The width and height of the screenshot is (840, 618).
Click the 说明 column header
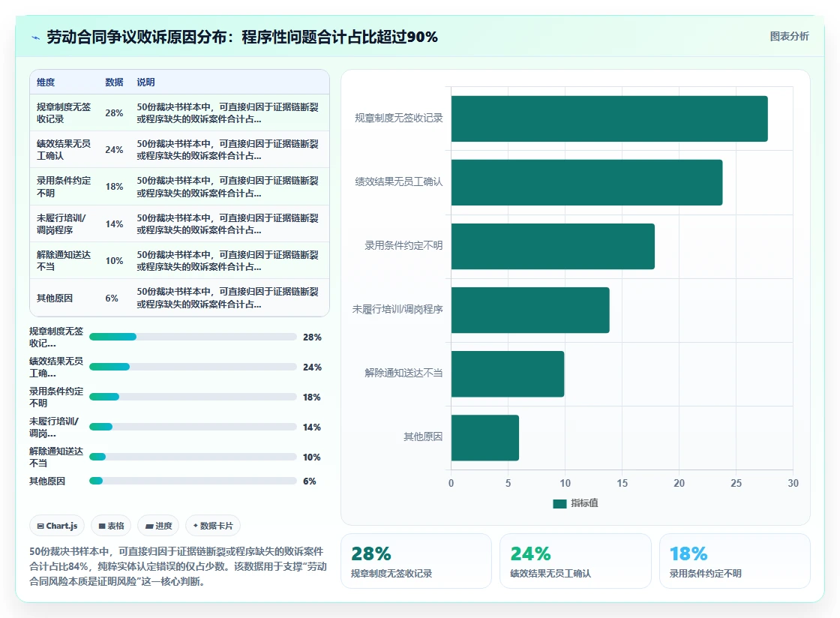tap(145, 82)
